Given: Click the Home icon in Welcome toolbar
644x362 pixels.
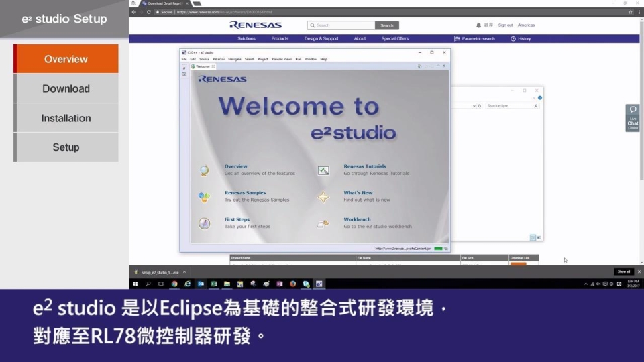Looking at the screenshot, I should click(x=419, y=66).
